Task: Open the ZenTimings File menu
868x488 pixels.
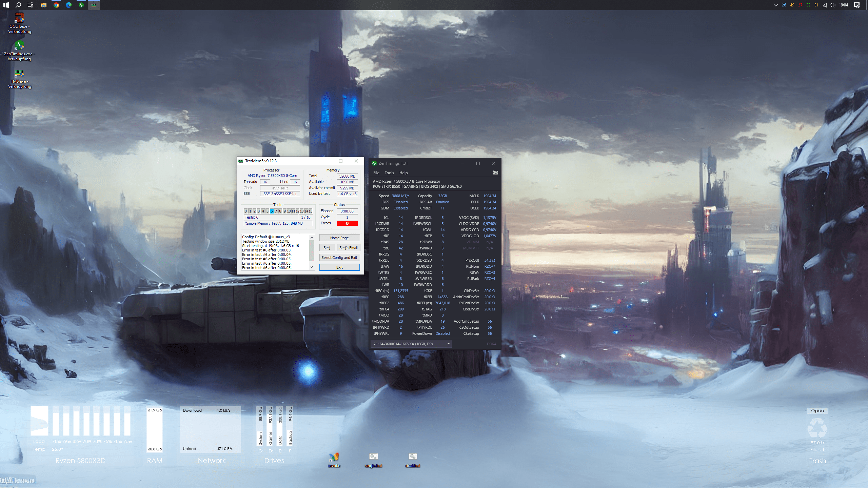Action: [x=376, y=173]
